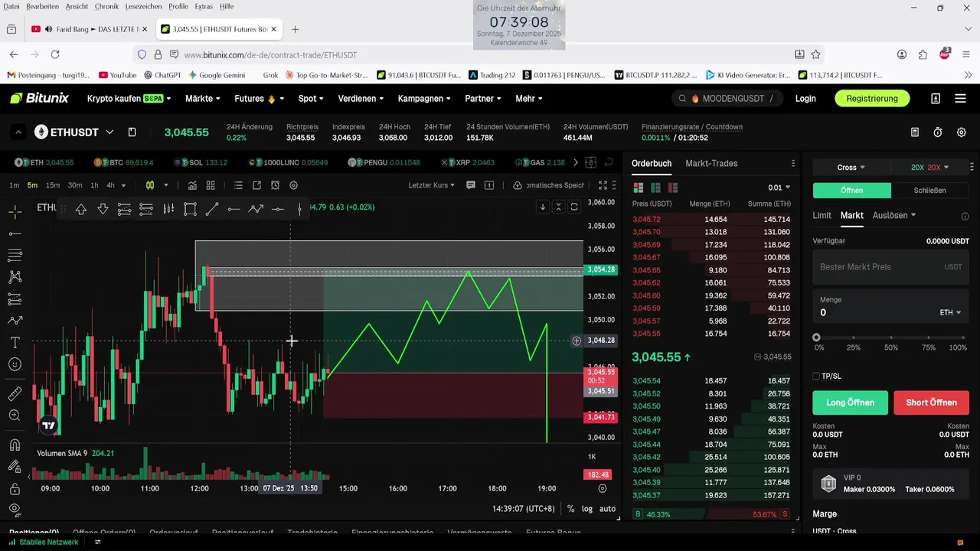Expand the Auslösen order type dropdown

point(894,215)
